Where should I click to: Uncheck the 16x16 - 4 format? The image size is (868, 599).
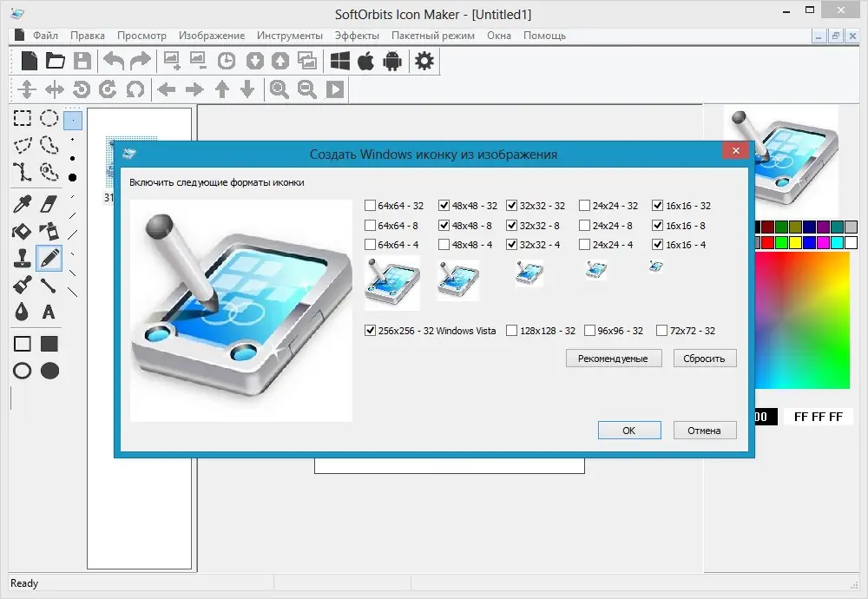point(658,244)
